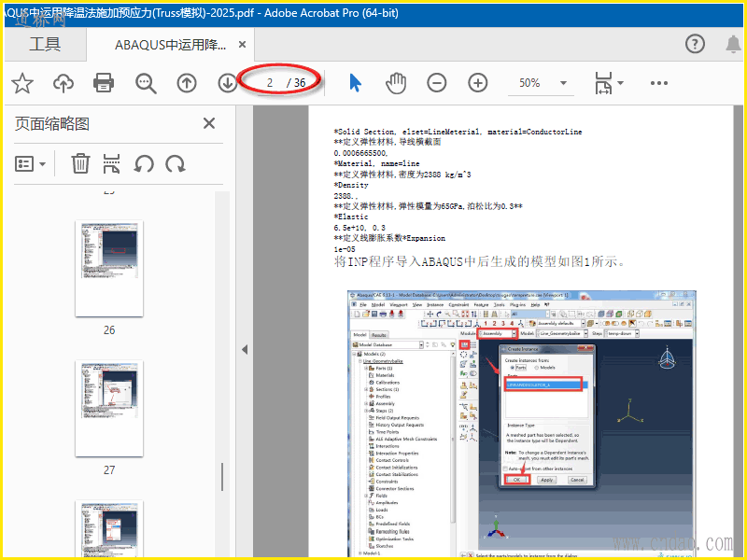Select page 26 thumbnail

point(109,268)
